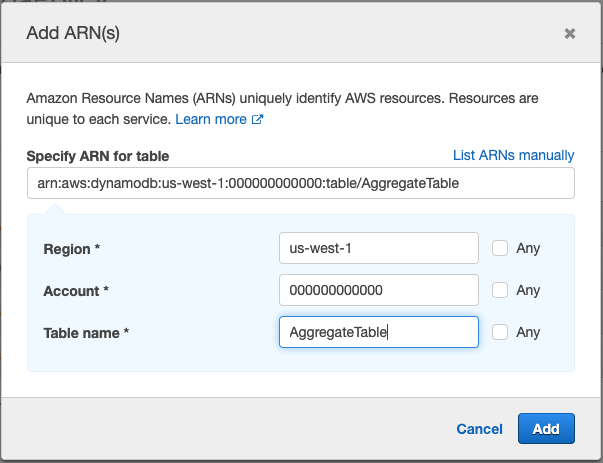
Task: Open the Learn more link
Action: click(x=211, y=119)
